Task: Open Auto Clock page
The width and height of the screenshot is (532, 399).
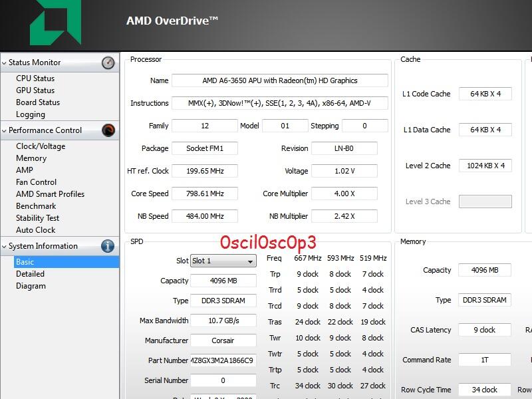Action: pos(36,230)
